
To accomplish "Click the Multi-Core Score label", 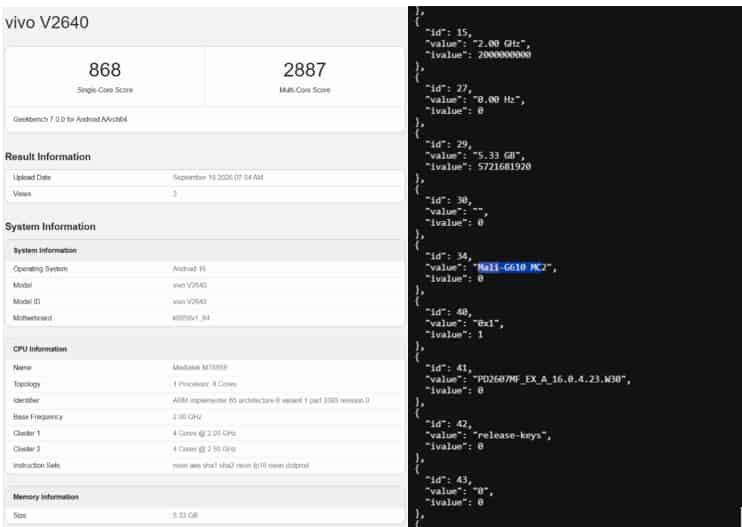I will [304, 90].
